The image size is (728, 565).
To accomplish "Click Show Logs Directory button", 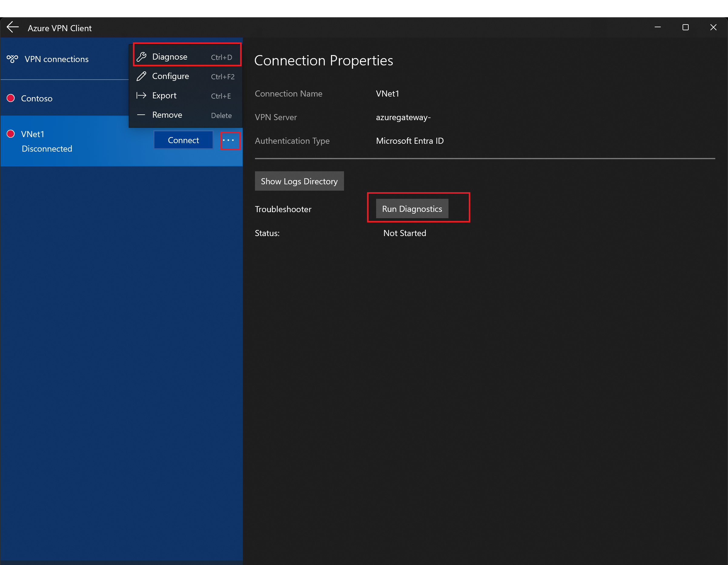I will point(299,181).
